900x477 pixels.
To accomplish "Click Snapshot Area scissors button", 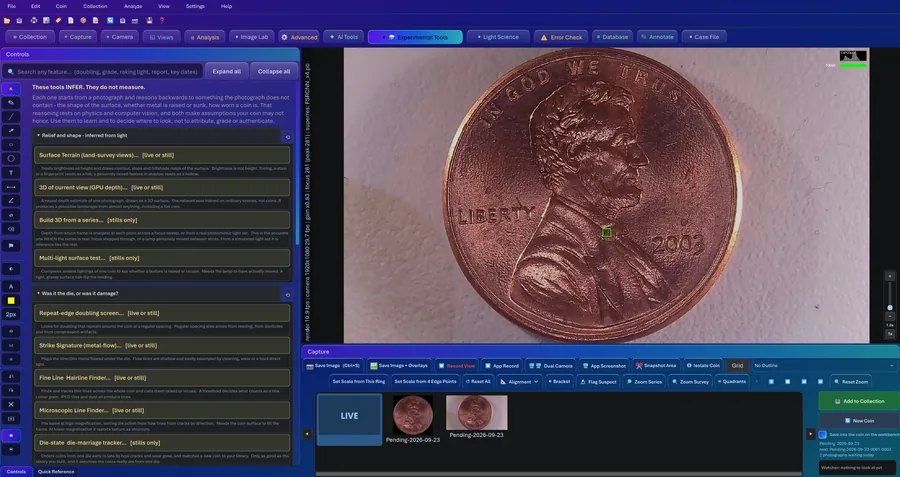I will tap(656, 366).
